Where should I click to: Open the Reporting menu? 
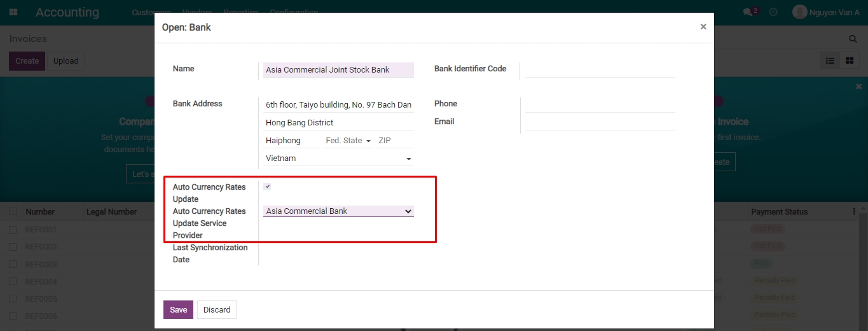[241, 13]
